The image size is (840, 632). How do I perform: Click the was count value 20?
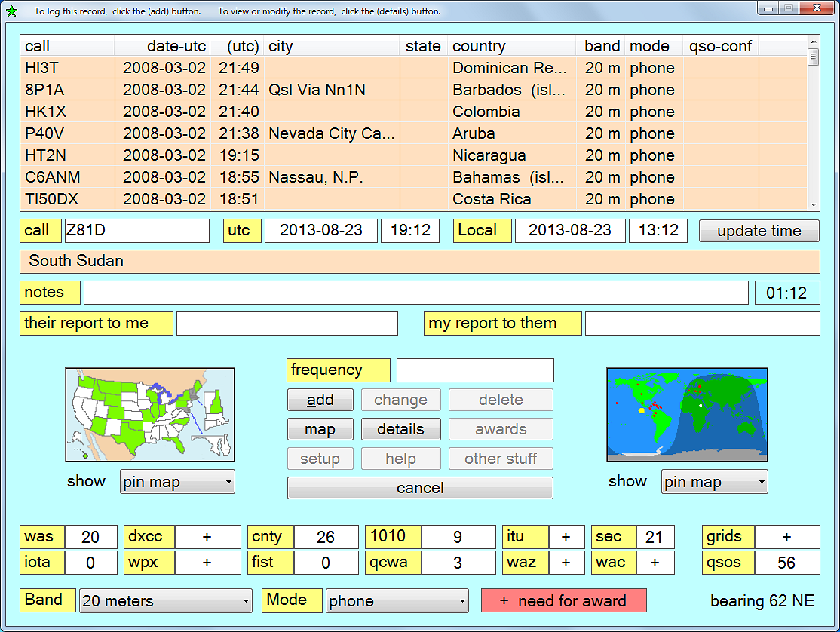click(90, 537)
